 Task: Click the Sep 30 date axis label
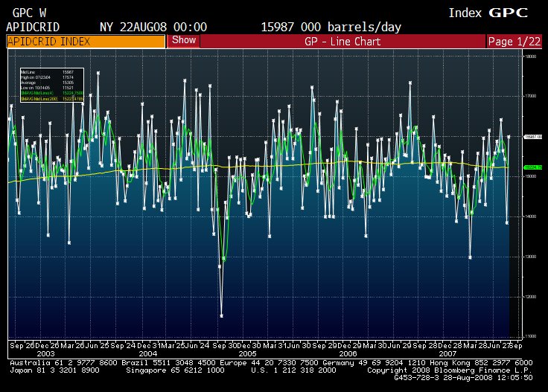coord(225,346)
